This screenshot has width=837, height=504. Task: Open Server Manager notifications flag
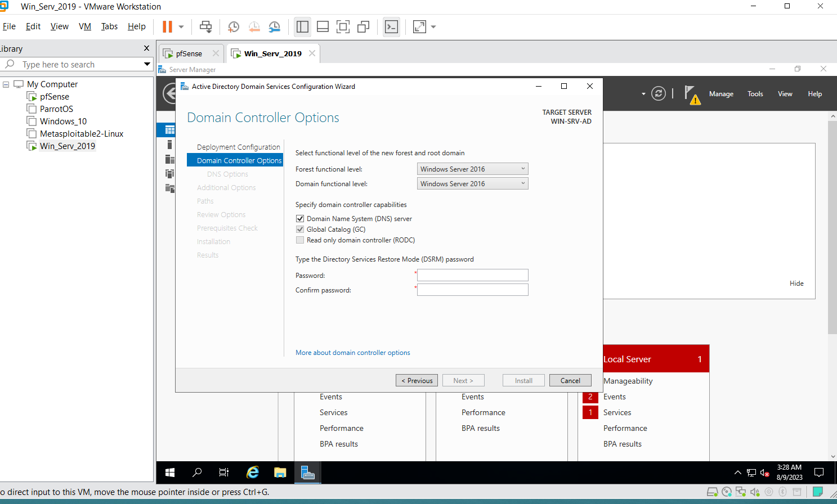click(692, 94)
